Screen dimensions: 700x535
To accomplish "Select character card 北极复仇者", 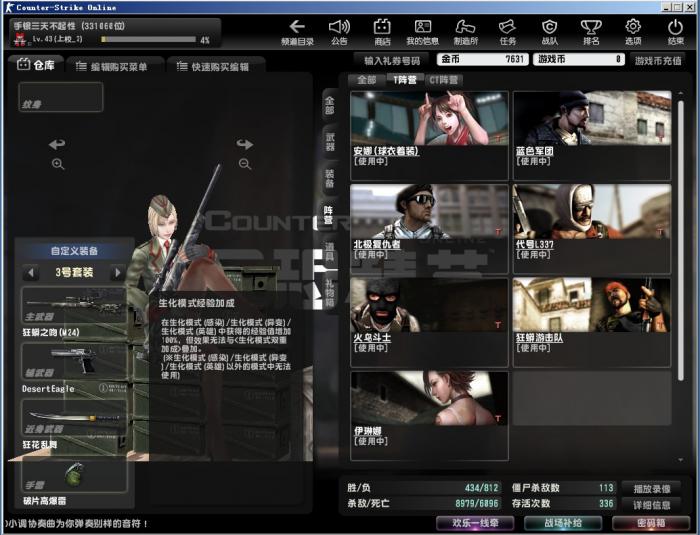I will (x=429, y=229).
